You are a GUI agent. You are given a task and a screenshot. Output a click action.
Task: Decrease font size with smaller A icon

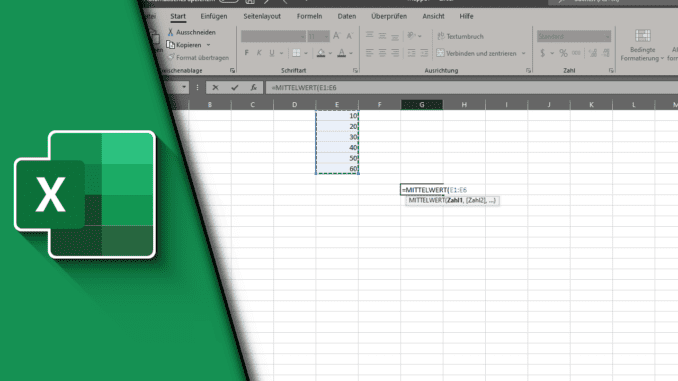[x=349, y=36]
